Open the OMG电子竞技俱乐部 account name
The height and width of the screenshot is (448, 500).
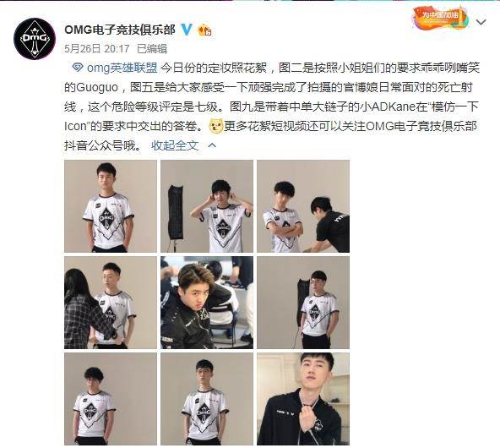pyautogui.click(x=120, y=30)
